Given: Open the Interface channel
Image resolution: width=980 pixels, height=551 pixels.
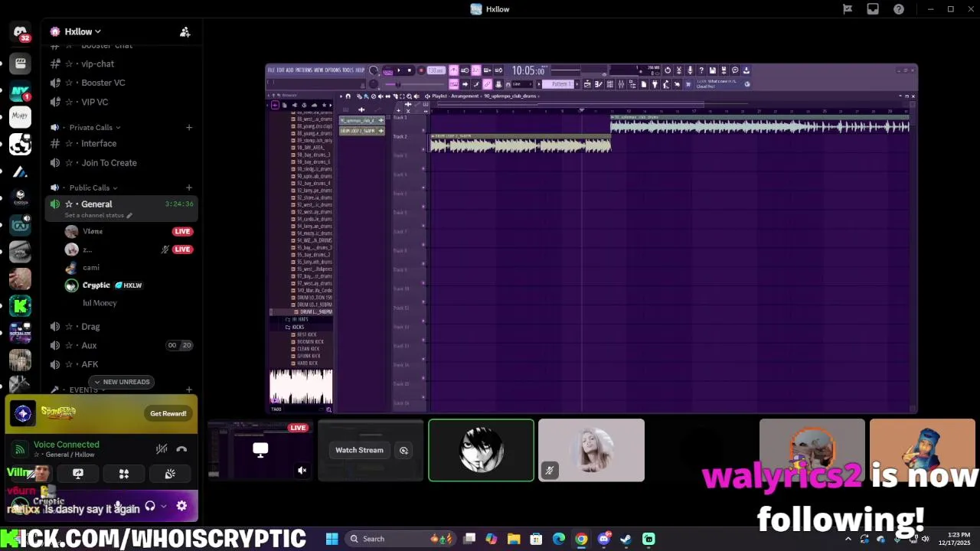Looking at the screenshot, I should point(100,143).
